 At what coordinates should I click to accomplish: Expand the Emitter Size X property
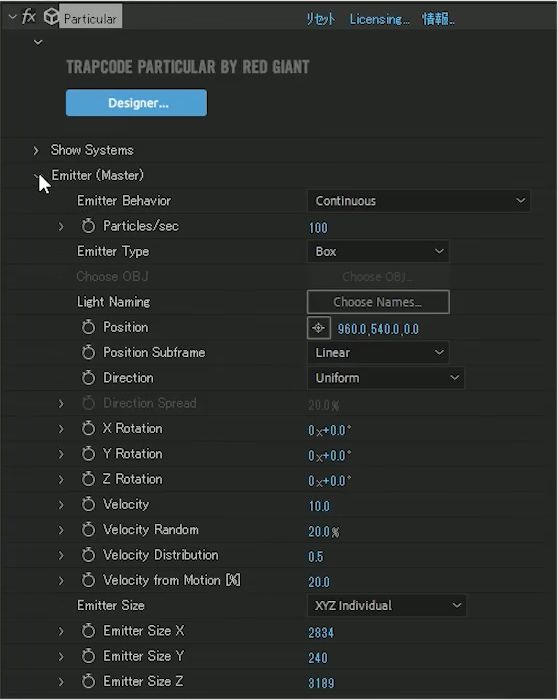[61, 631]
